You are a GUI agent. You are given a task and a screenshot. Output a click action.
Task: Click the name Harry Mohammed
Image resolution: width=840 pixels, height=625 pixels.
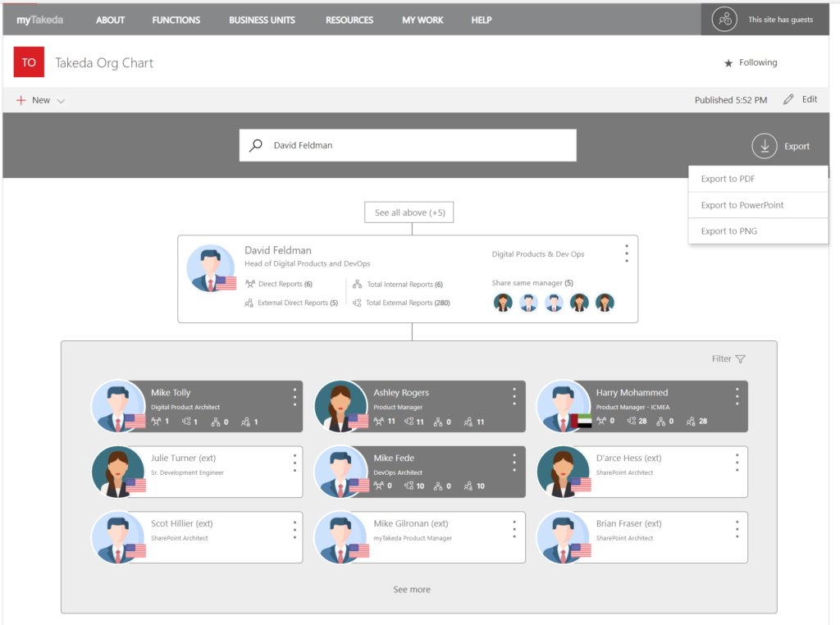[632, 393]
